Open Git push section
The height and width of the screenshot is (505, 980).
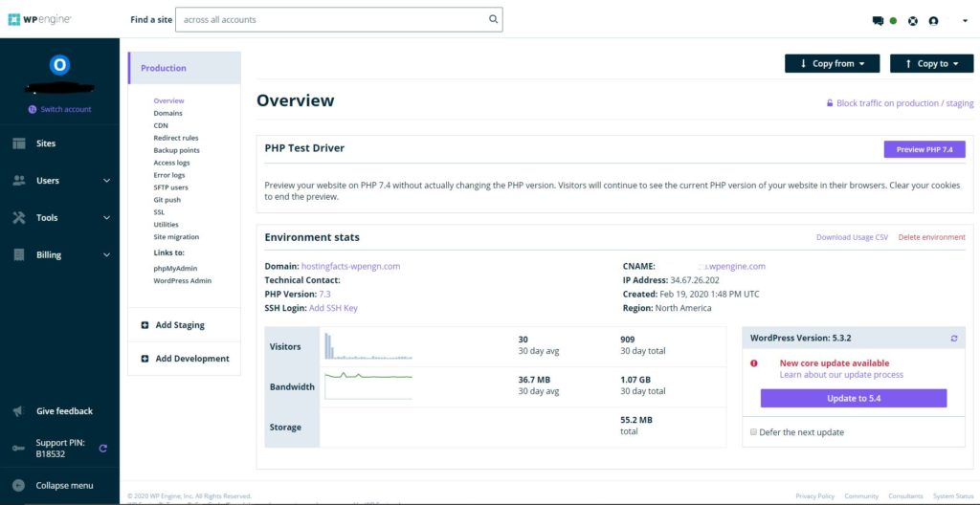coord(167,200)
